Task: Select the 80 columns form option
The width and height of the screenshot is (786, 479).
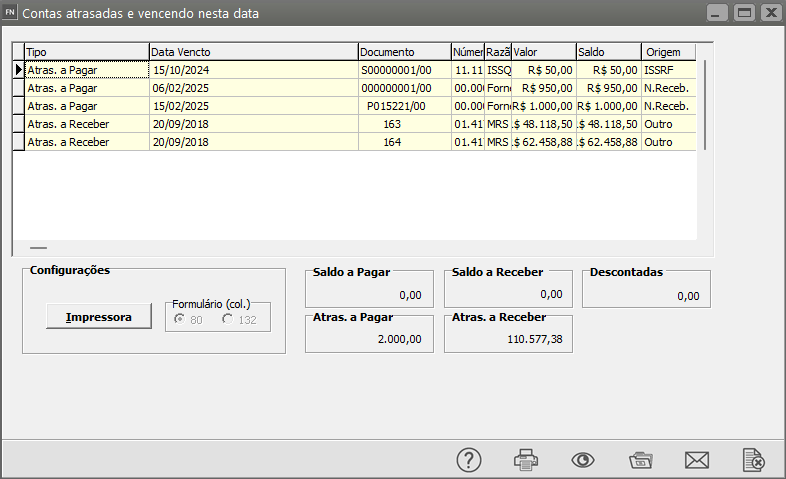Action: coord(180,319)
